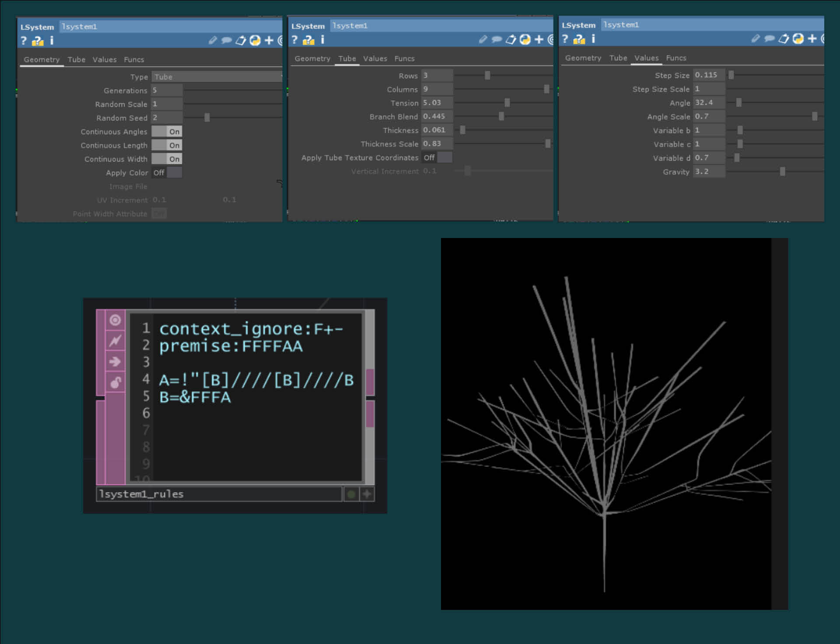
Task: Click the Python language icon in Step Size panel
Action: 798,38
